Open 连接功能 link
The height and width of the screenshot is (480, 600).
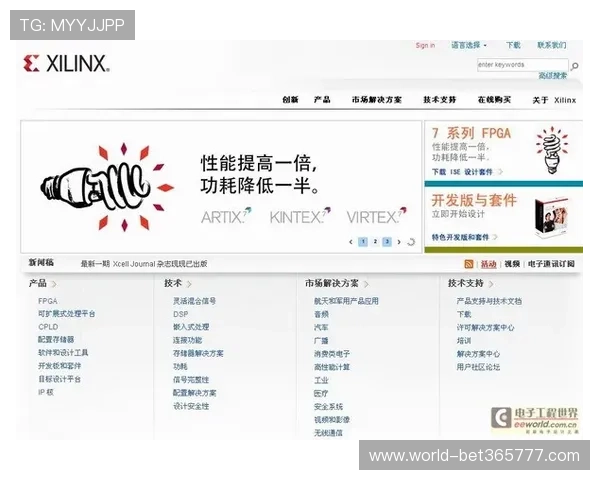tap(188, 340)
